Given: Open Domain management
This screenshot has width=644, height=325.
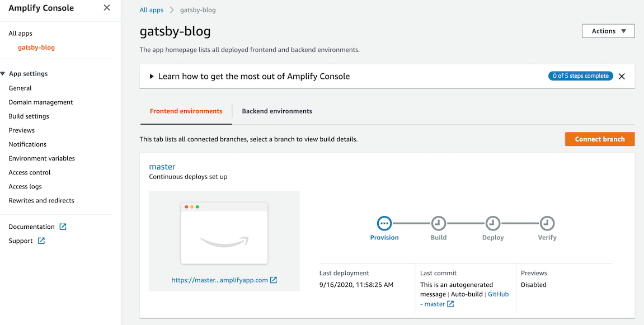Looking at the screenshot, I should coord(41,102).
